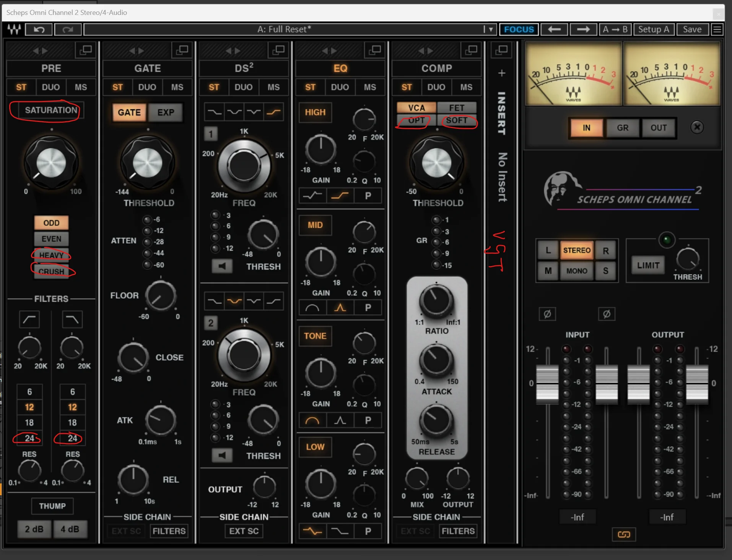Click the redo arrow icon
Screen dimensions: 732x560
point(68,29)
